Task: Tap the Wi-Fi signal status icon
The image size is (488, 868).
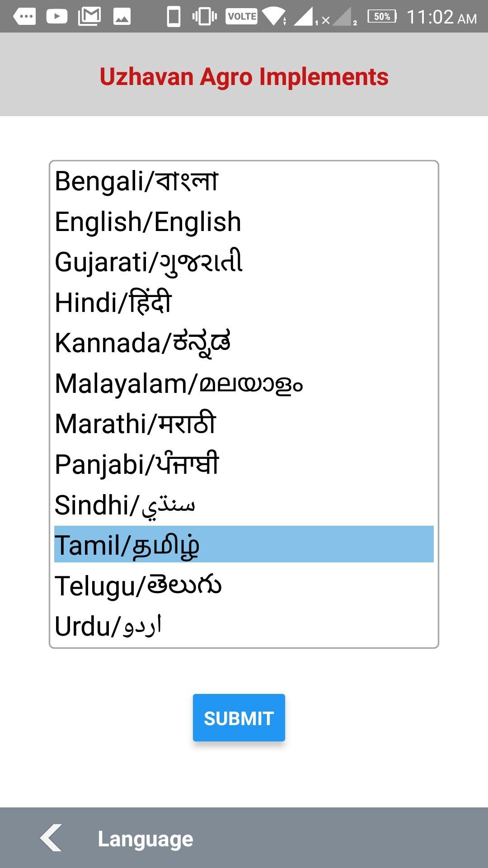Action: [x=274, y=17]
